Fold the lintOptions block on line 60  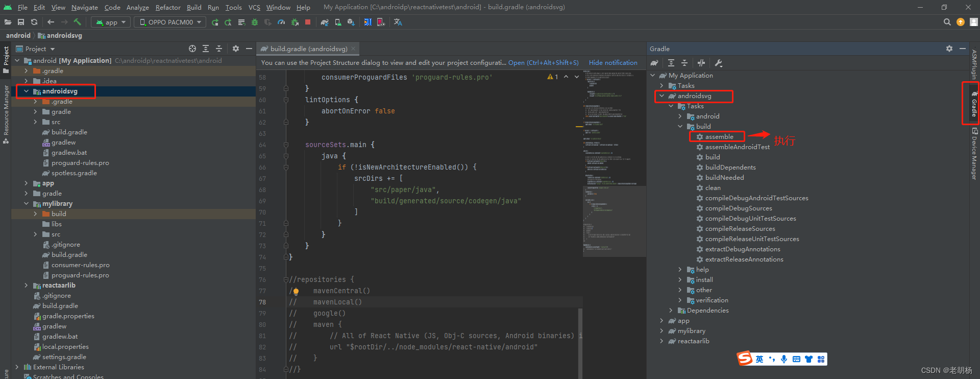[286, 100]
